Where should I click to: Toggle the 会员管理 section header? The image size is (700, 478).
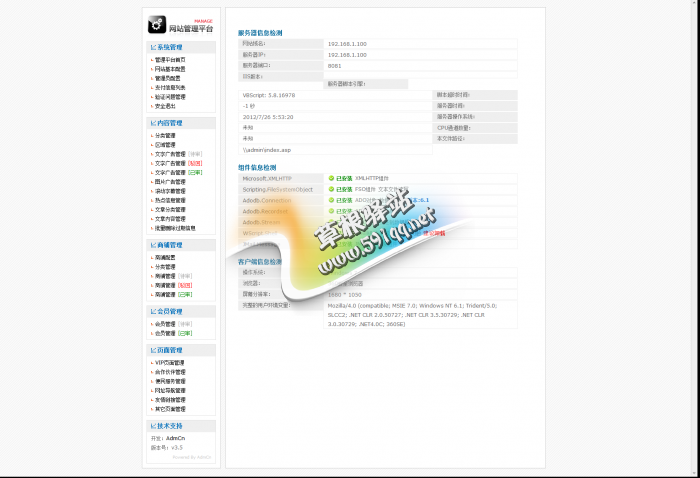181,312
